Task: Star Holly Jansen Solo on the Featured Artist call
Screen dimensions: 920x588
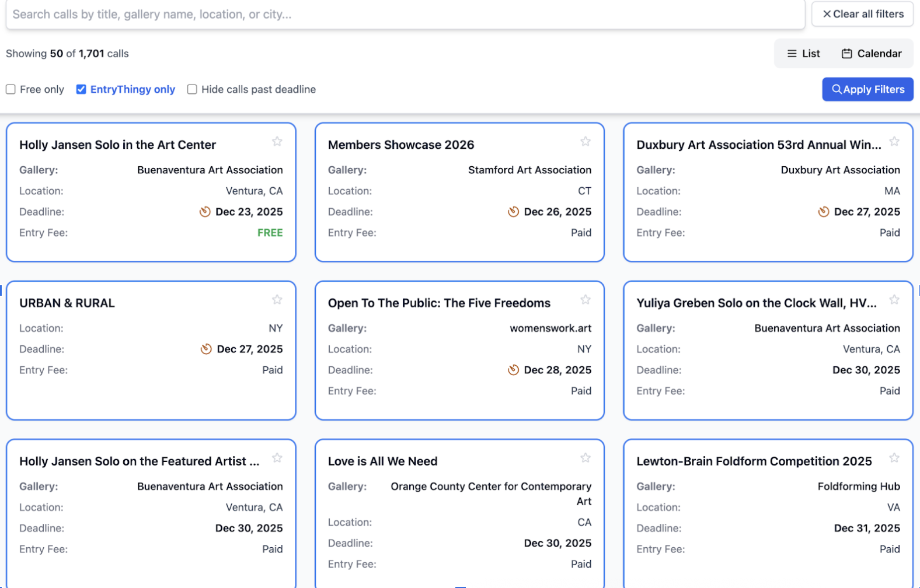Action: (x=277, y=458)
